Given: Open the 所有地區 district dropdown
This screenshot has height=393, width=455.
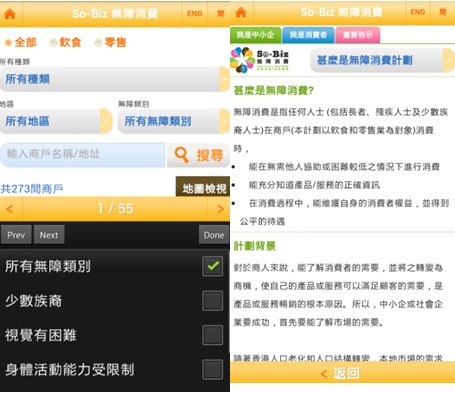Looking at the screenshot, I should click(x=56, y=121).
